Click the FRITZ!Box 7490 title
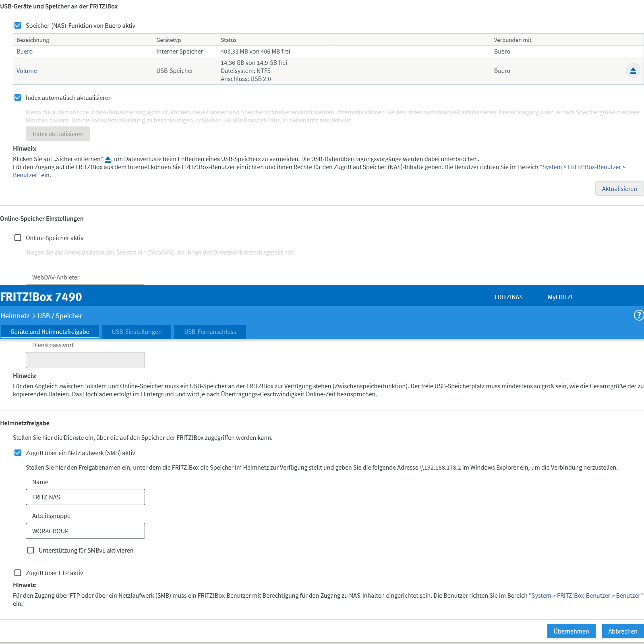Screen dimensions: 644x644 (41, 297)
